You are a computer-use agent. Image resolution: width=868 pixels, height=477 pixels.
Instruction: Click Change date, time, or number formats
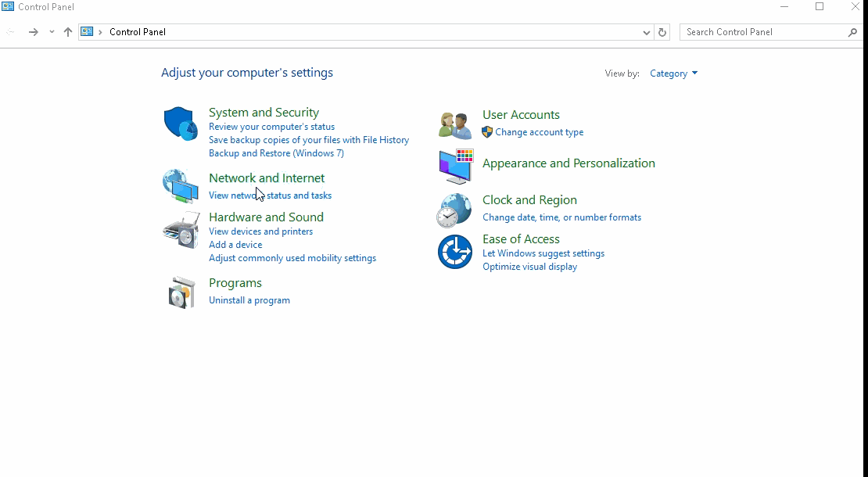coord(562,217)
